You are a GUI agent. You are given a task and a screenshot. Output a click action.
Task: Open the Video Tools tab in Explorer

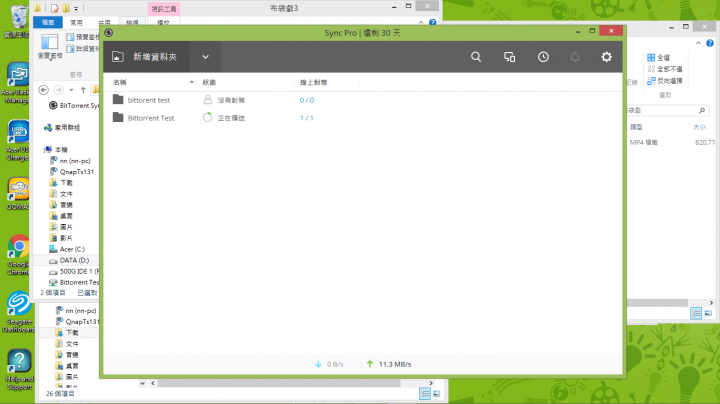point(164,9)
